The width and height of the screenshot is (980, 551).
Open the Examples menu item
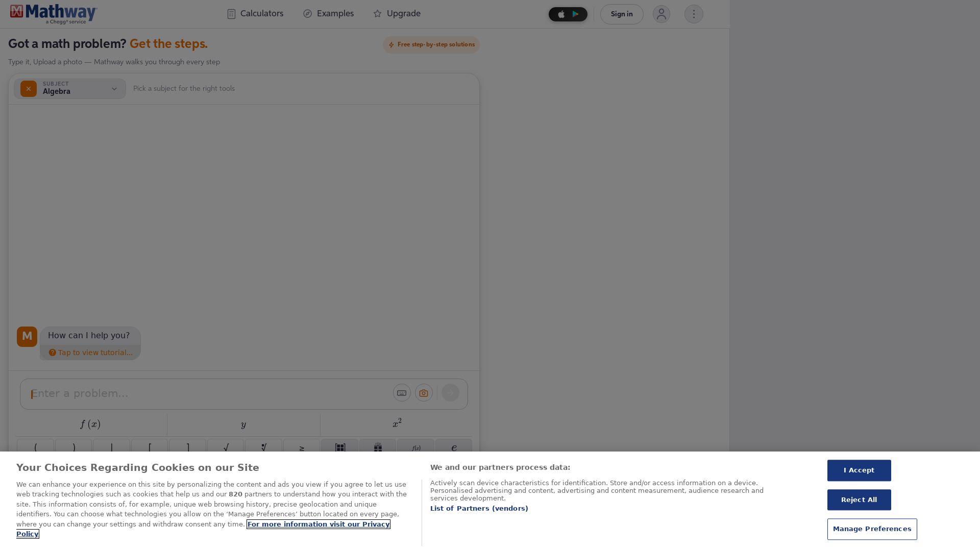(x=328, y=14)
